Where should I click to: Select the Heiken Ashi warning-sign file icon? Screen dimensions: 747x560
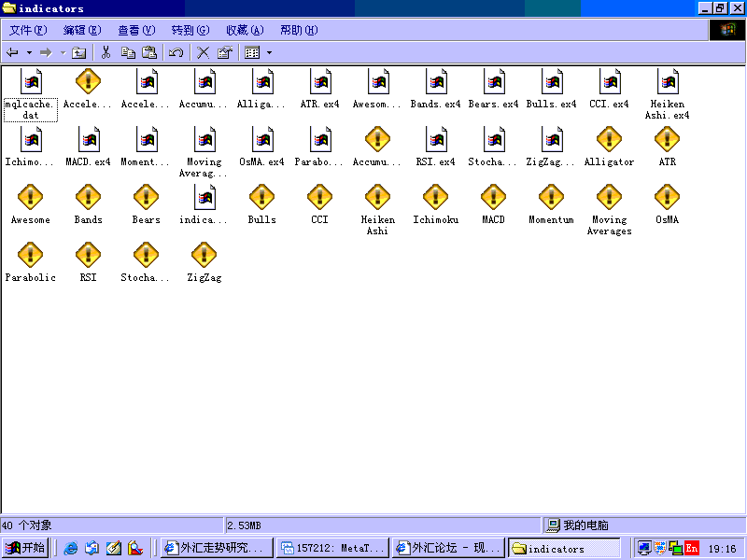click(x=377, y=197)
